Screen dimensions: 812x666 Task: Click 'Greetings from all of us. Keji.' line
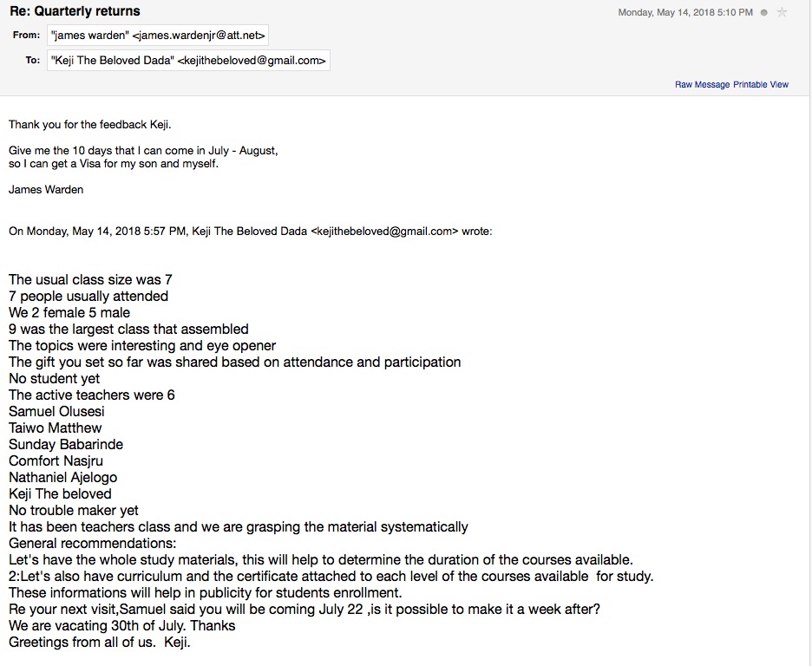point(99,642)
